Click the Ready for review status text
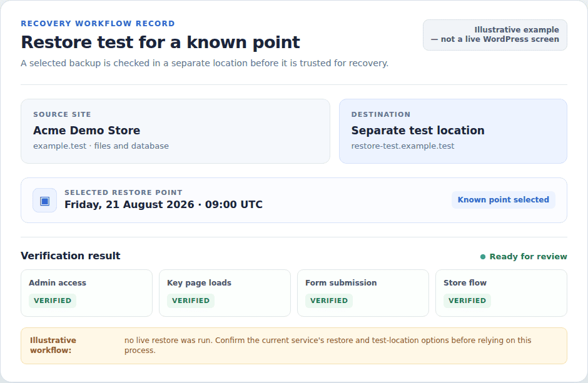This screenshot has height=383, width=588. point(528,256)
